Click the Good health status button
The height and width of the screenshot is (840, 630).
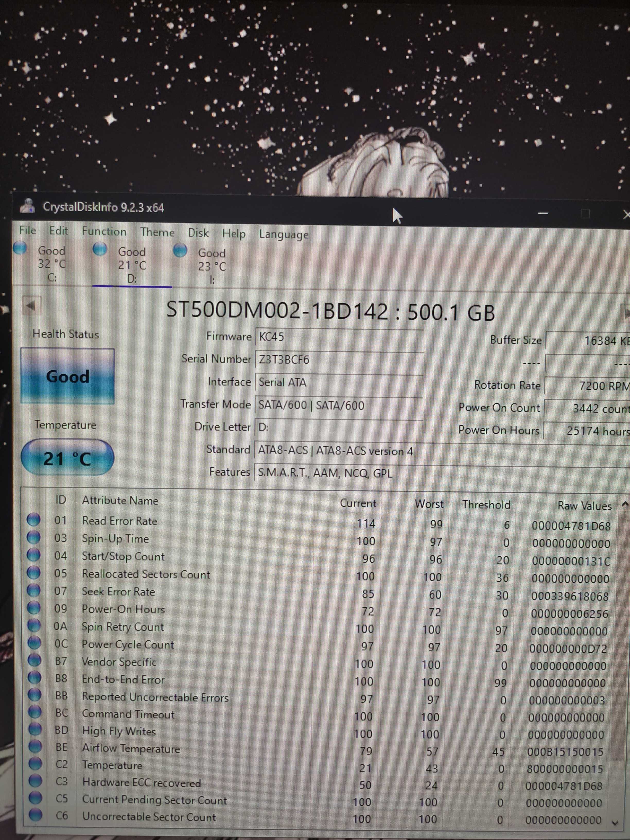point(68,376)
